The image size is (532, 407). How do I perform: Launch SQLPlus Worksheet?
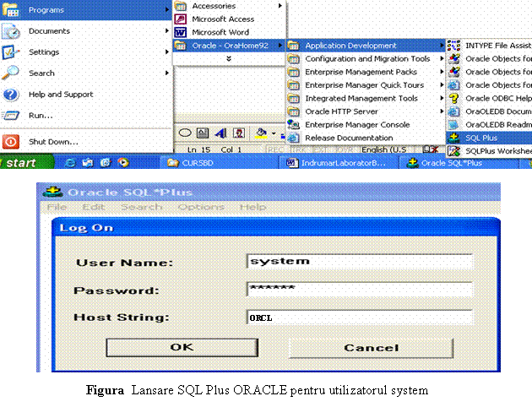click(489, 151)
